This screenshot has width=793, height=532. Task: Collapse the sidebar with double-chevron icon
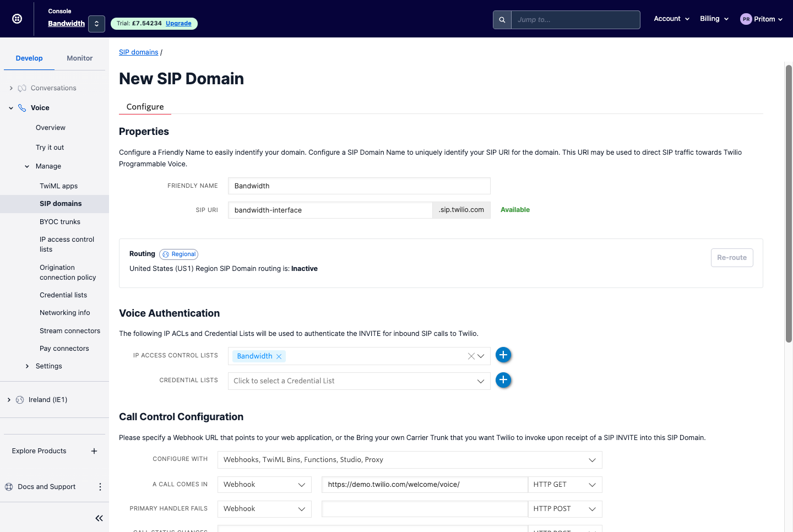pyautogui.click(x=99, y=518)
